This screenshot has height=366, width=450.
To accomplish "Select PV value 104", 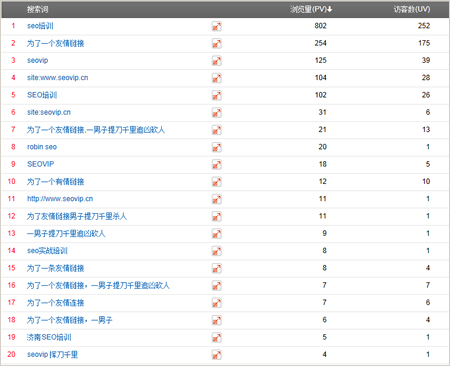I will (x=321, y=78).
